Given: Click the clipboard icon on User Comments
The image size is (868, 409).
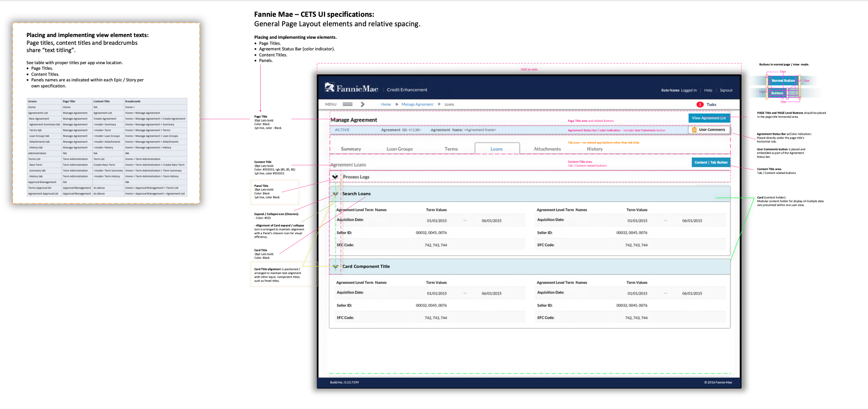Looking at the screenshot, I should click(x=694, y=130).
